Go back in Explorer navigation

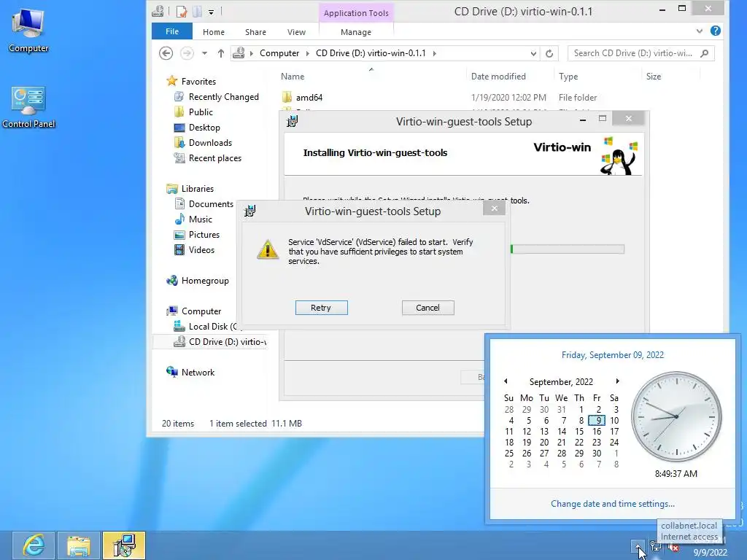(166, 52)
